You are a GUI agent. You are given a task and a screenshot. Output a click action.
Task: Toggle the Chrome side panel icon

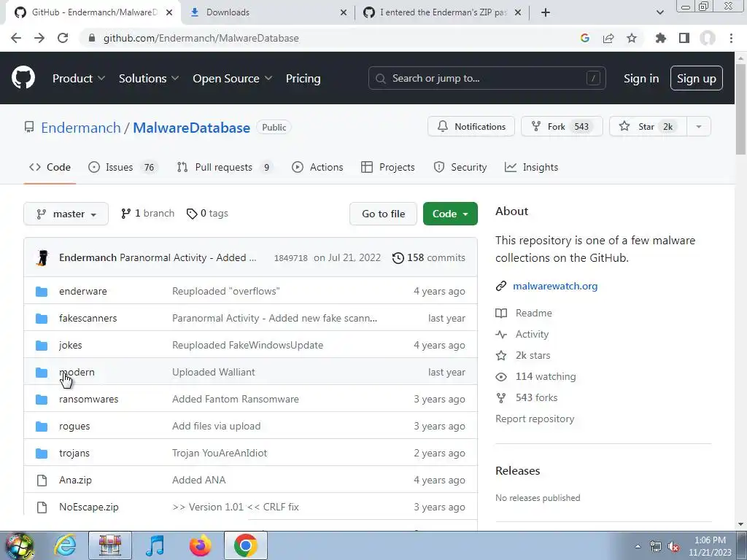tap(684, 38)
